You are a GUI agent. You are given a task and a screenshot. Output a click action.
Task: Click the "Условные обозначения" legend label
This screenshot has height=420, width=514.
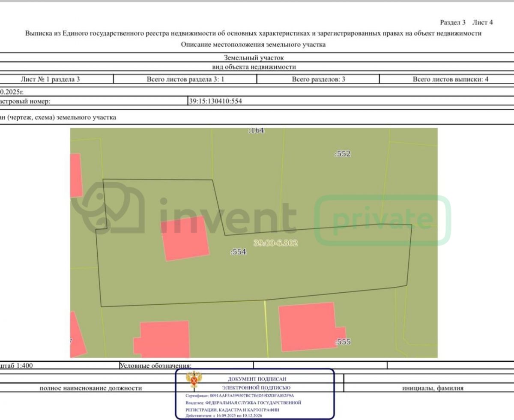[155, 366]
